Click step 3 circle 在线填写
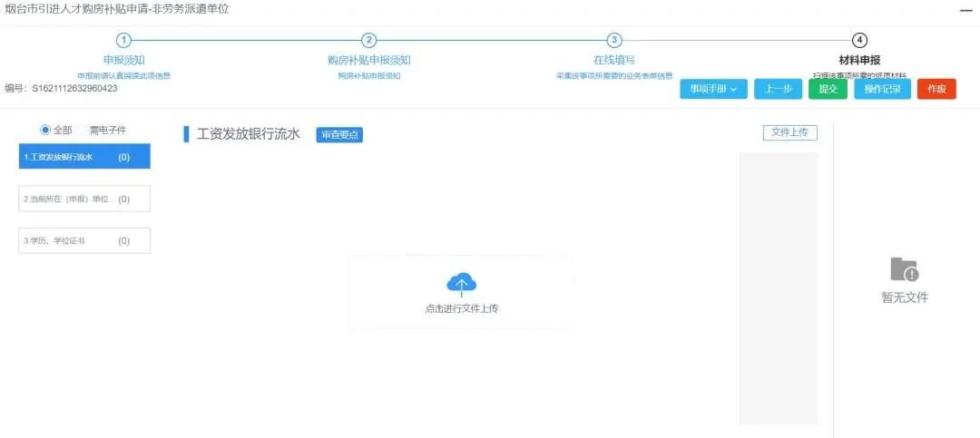 coord(614,40)
